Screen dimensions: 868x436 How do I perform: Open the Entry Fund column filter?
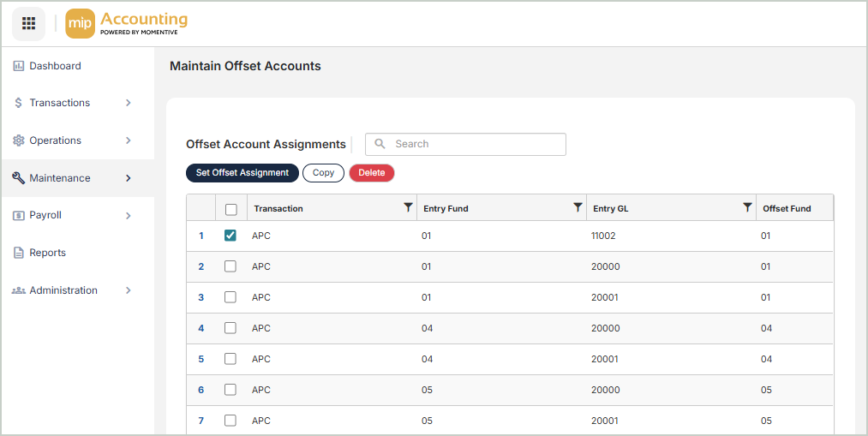point(578,208)
